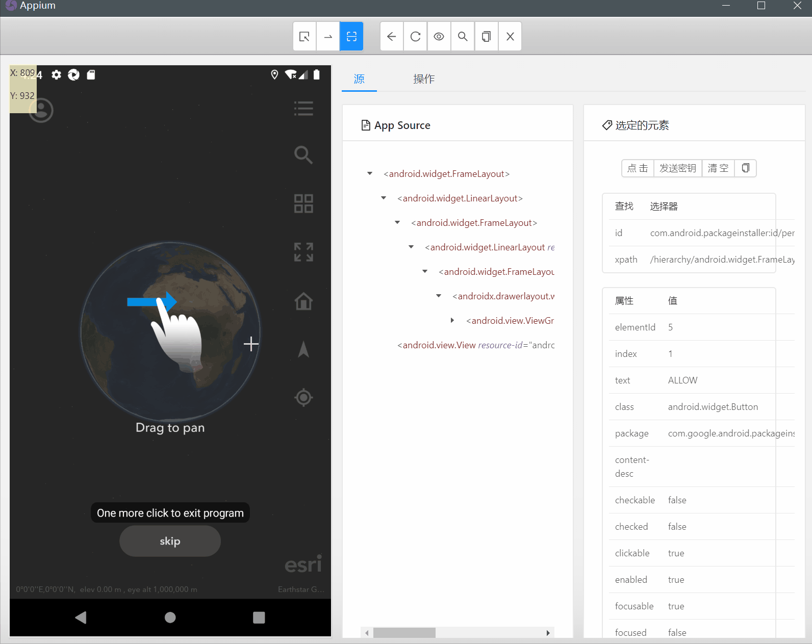The image size is (812, 644).
Task: Click the class value android.widget.Button
Action: [x=713, y=407]
